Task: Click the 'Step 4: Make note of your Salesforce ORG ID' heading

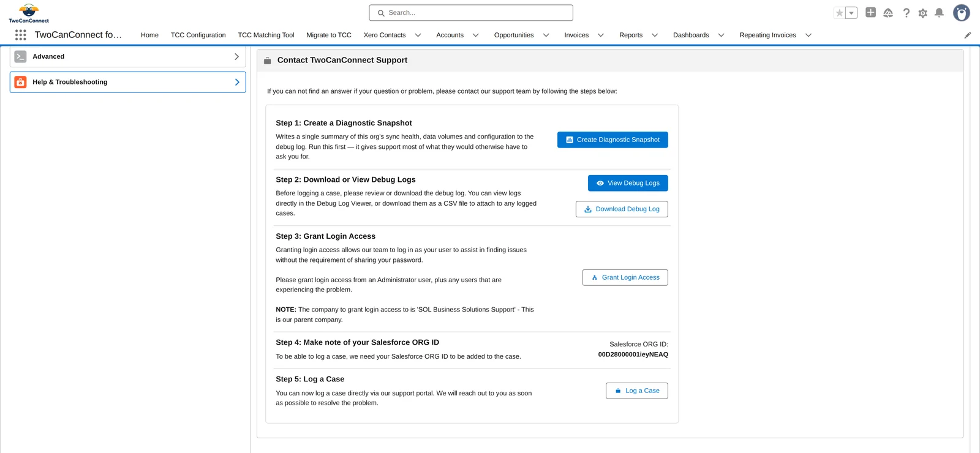Action: click(357, 342)
